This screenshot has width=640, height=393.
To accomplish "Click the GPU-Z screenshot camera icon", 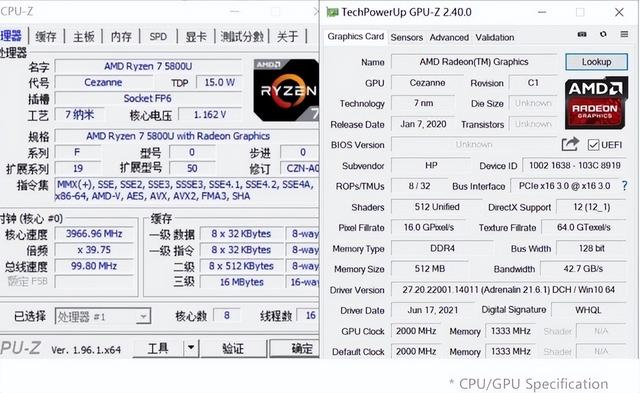I will pyautogui.click(x=582, y=34).
